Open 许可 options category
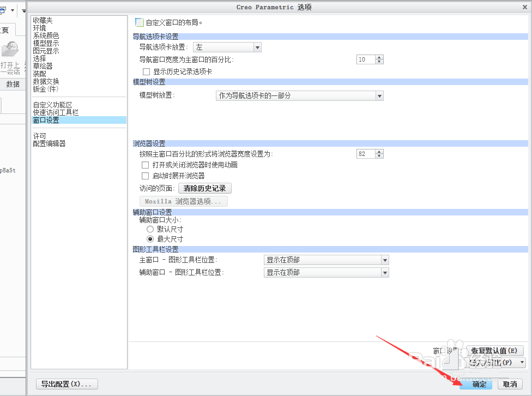532x396 pixels. click(39, 136)
